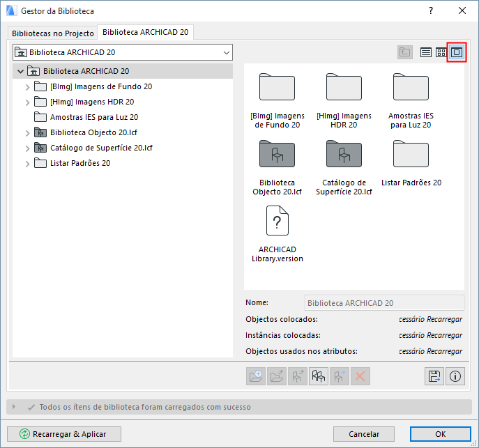This screenshot has width=479, height=448.
Task: Click the status message about loaded library items
Action: (145, 407)
